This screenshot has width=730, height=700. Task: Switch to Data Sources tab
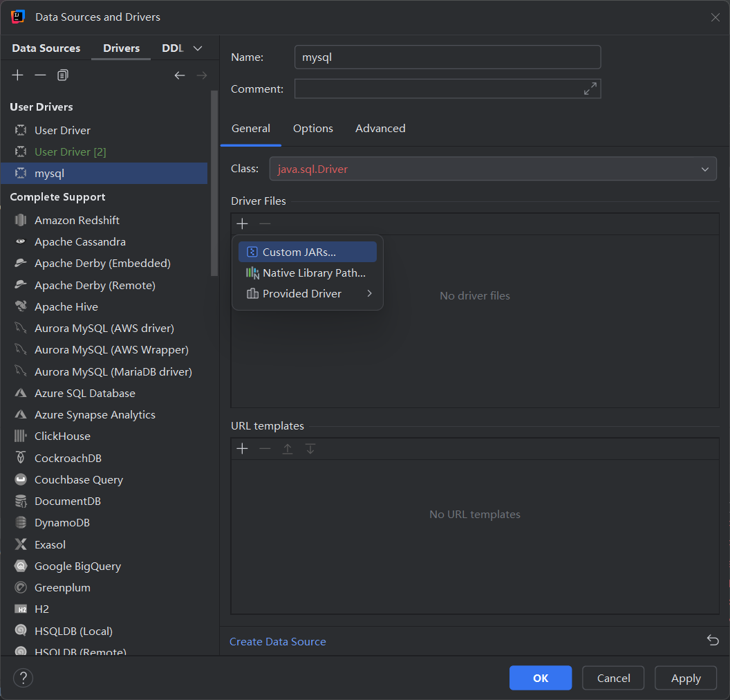click(46, 48)
